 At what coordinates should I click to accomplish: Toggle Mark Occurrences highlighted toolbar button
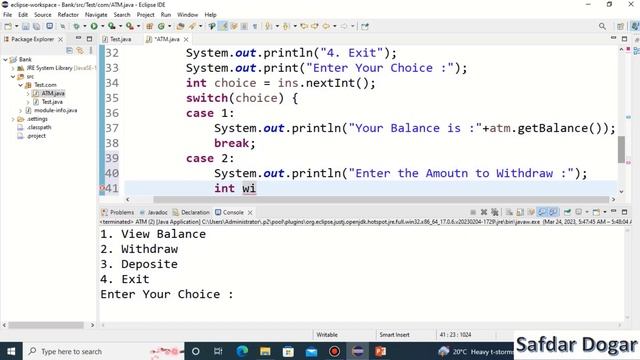click(x=223, y=26)
